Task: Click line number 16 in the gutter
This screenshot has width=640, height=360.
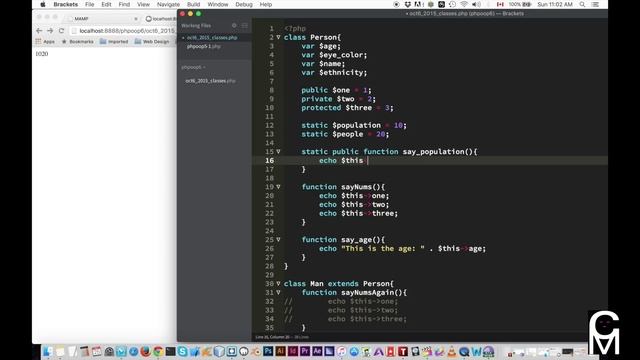Action: coord(269,160)
